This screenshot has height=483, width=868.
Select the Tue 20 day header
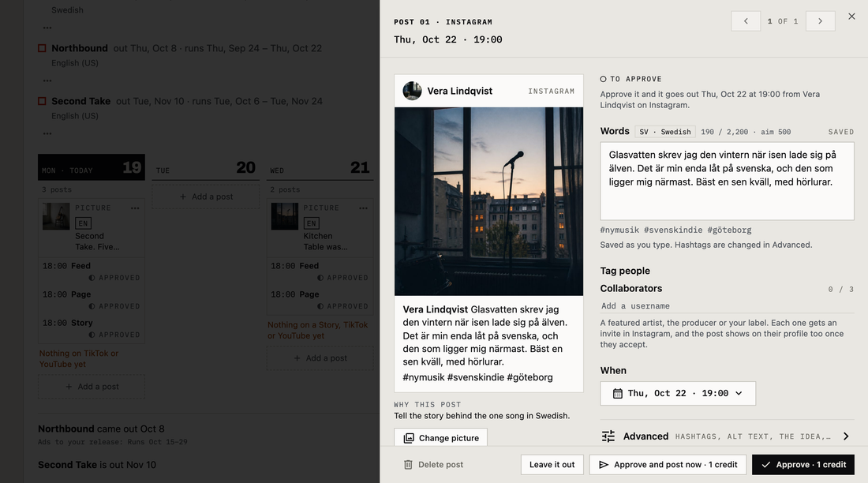tap(206, 167)
